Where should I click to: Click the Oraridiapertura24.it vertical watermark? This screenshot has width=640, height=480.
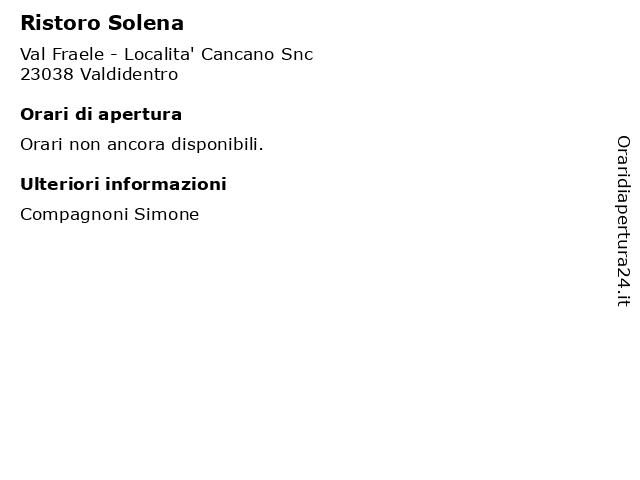click(623, 221)
